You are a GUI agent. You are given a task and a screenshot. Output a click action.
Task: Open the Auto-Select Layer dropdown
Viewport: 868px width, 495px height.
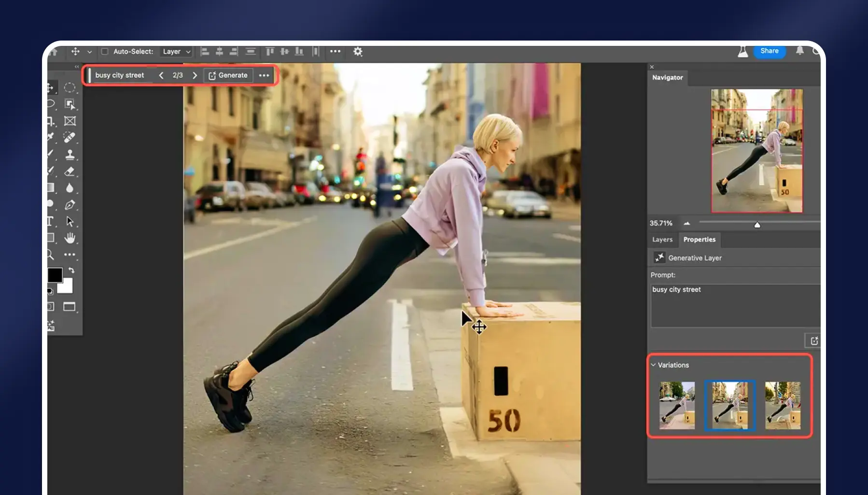pos(176,52)
